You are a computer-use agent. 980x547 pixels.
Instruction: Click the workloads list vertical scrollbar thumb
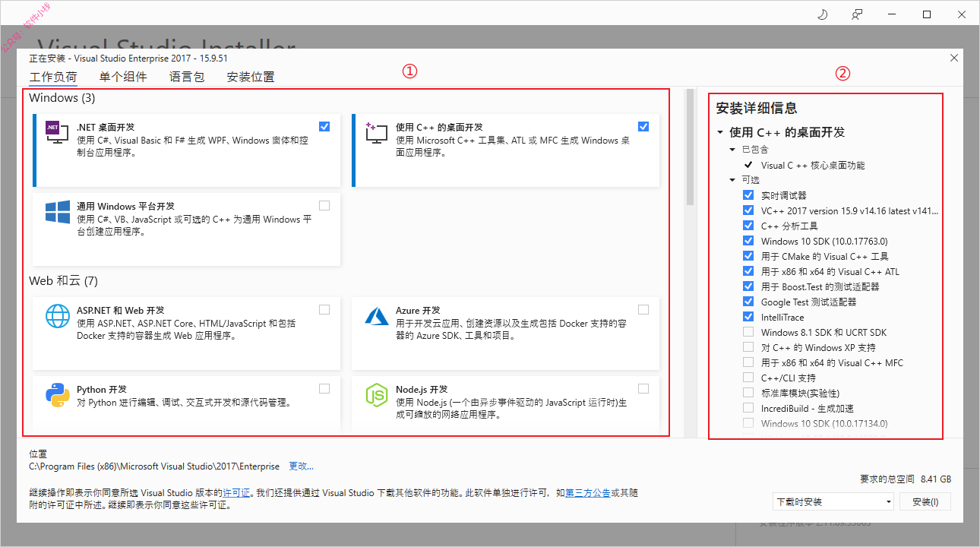[690, 148]
